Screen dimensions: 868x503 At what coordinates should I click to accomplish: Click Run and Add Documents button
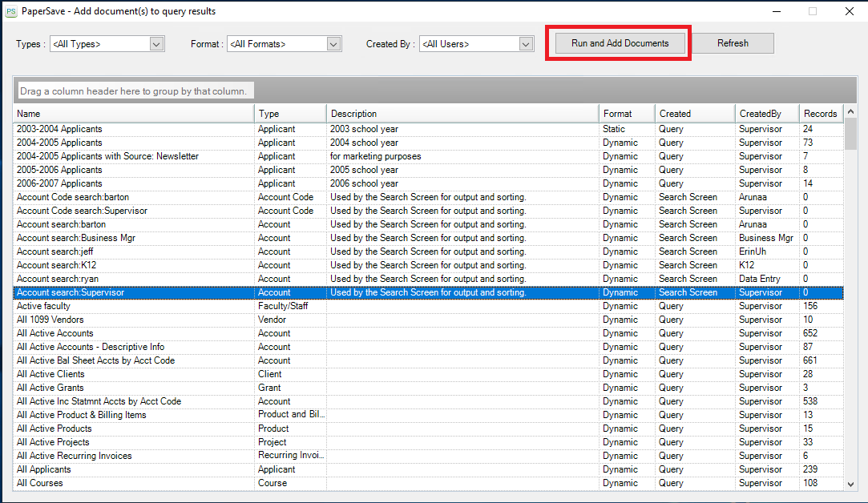tap(620, 43)
